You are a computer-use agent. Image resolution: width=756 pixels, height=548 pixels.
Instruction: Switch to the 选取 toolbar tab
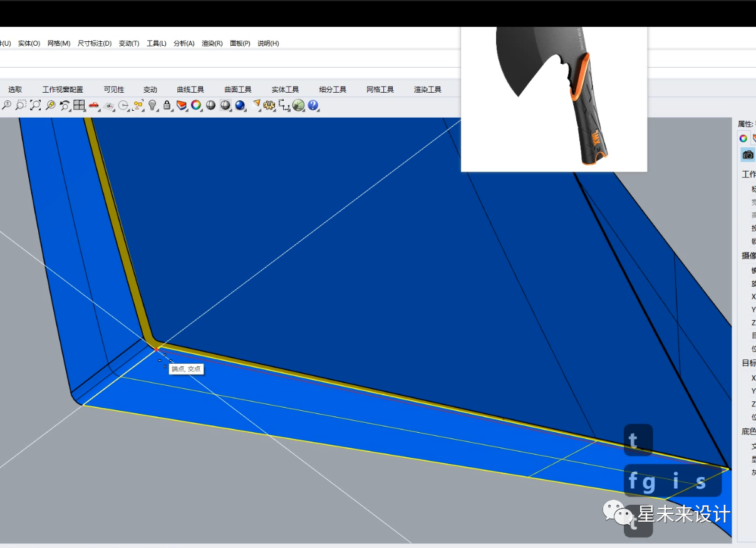[x=15, y=90]
